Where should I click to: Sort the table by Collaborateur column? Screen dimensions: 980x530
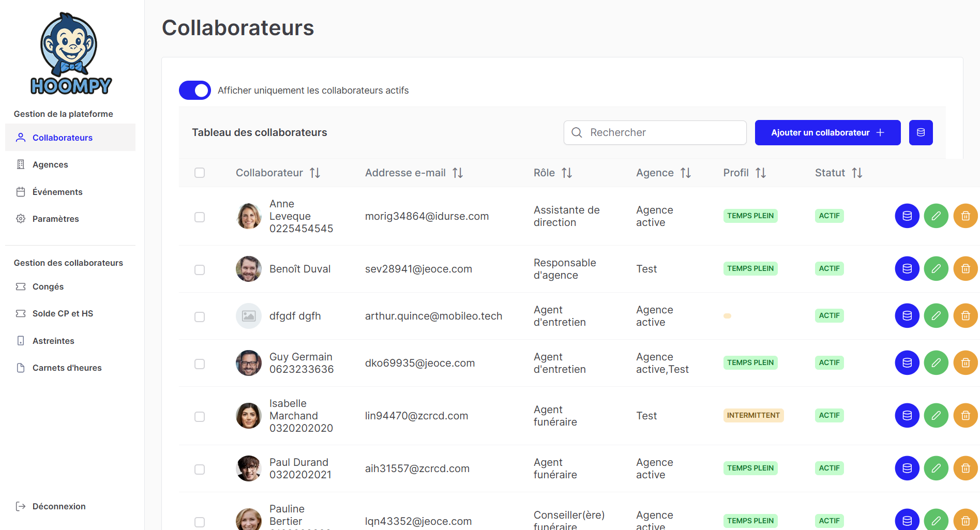314,173
